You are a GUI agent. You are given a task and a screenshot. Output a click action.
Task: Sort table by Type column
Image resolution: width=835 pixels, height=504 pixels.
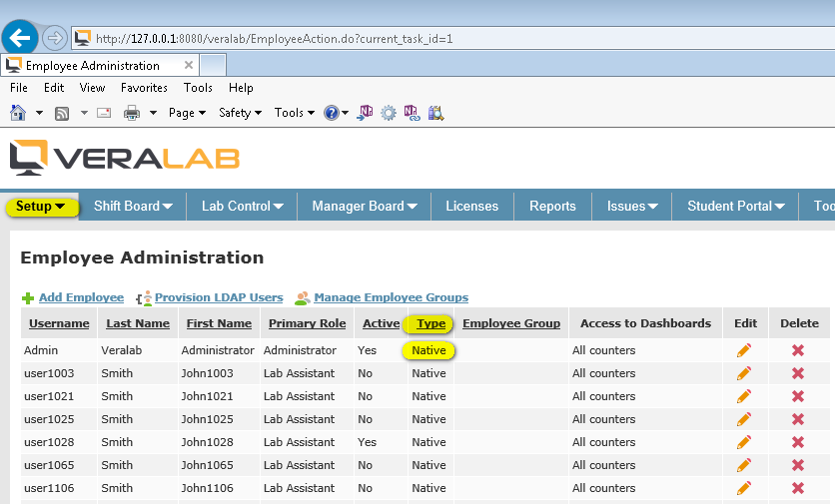430,323
